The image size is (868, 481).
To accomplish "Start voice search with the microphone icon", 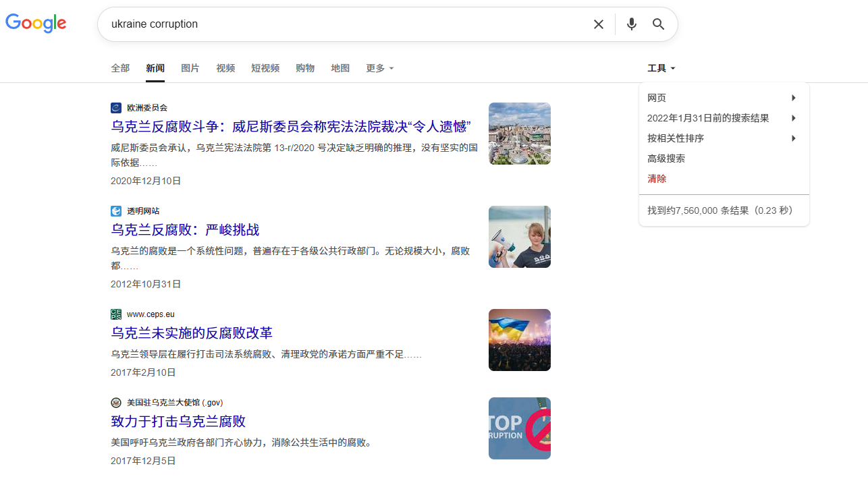I will [632, 24].
